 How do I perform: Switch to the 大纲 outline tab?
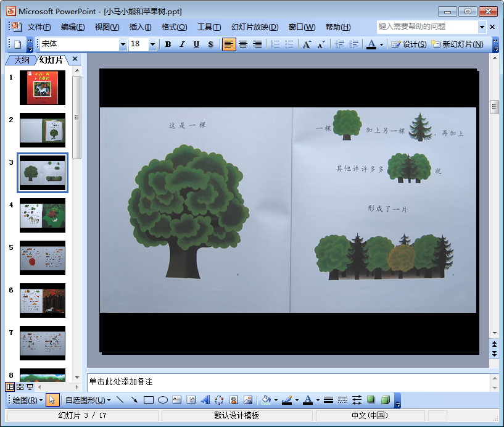22,60
